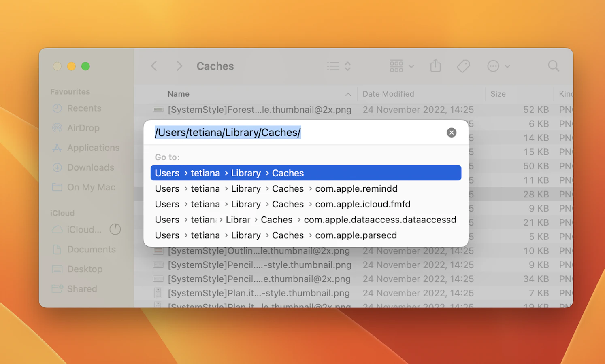
Task: Clear the path text with the X button
Action: [x=451, y=132]
